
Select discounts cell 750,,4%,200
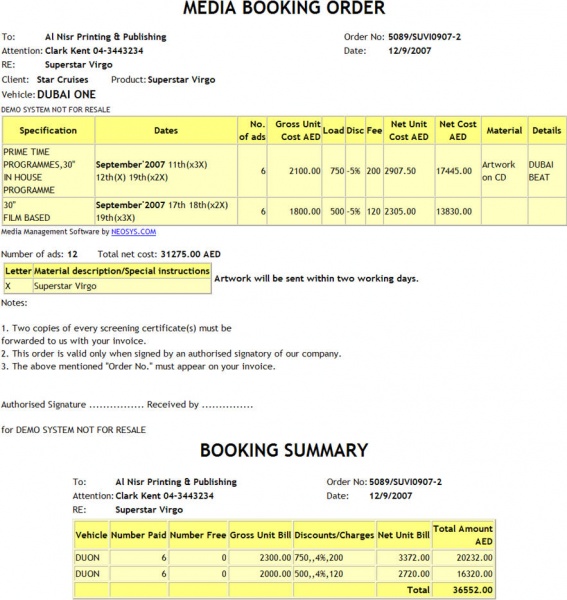pos(334,558)
